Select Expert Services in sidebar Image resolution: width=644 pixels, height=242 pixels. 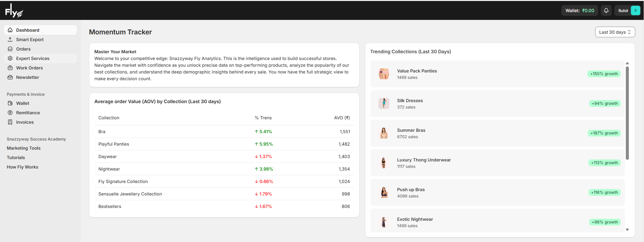coord(40,58)
